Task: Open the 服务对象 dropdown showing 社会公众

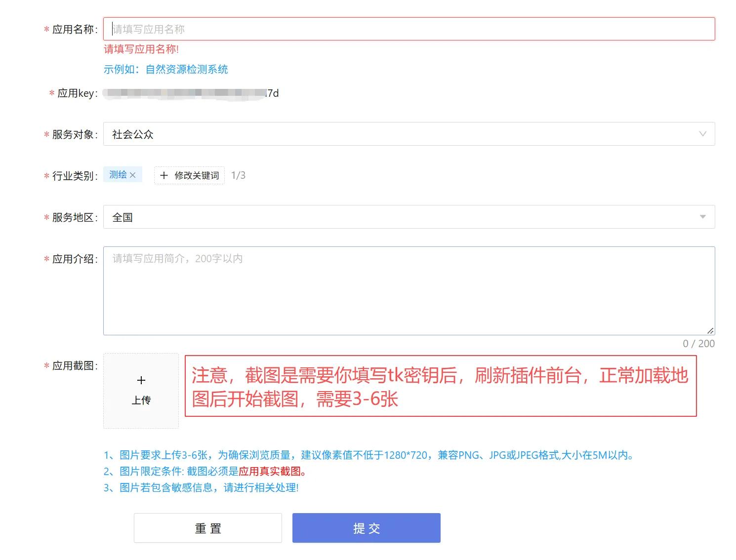Action: (409, 134)
